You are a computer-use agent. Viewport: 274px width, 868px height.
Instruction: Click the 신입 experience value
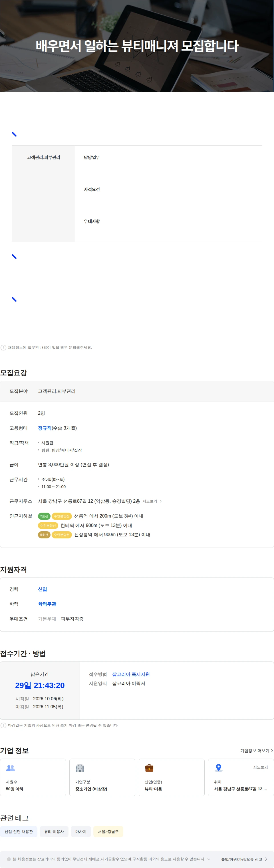pyautogui.click(x=43, y=589)
